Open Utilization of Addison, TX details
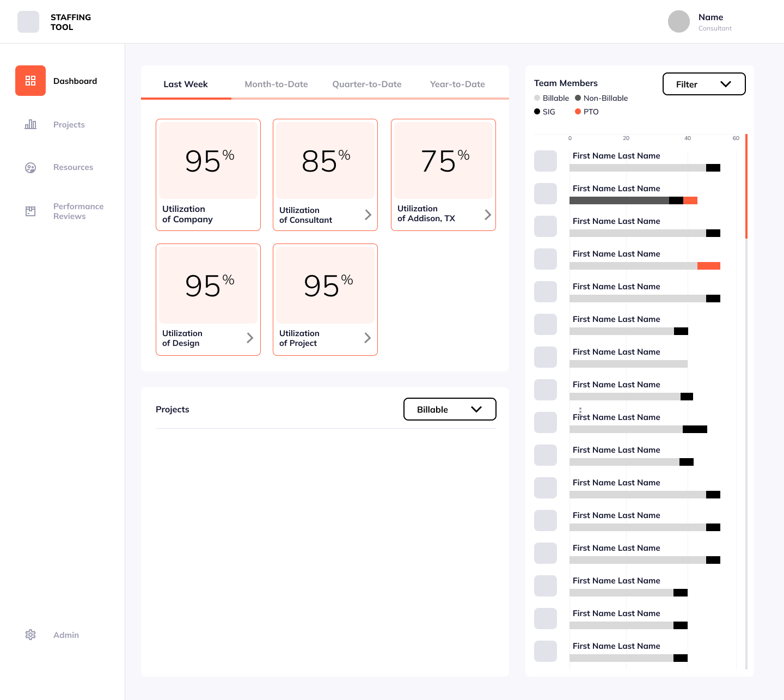The height and width of the screenshot is (700, 784). pyautogui.click(x=487, y=215)
